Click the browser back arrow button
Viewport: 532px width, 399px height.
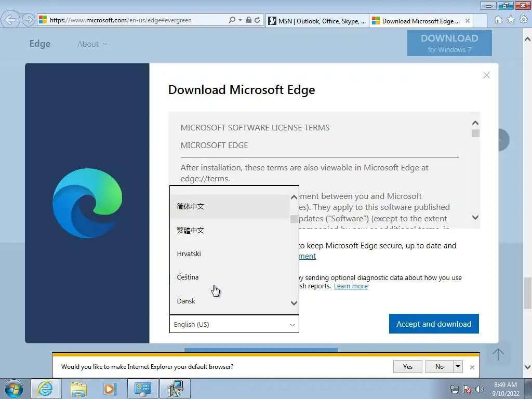[x=10, y=20]
